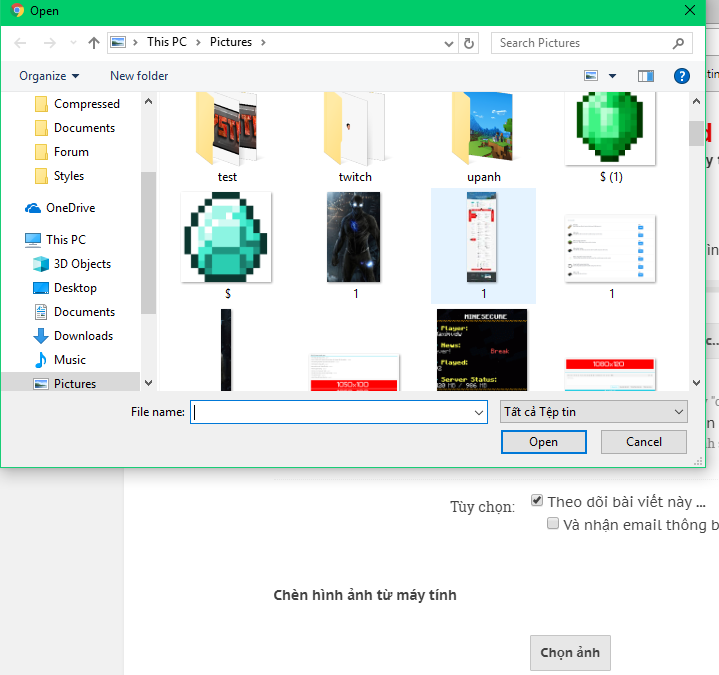Select the green emerald image $ (1)
This screenshot has width=719, height=675.
tap(611, 138)
